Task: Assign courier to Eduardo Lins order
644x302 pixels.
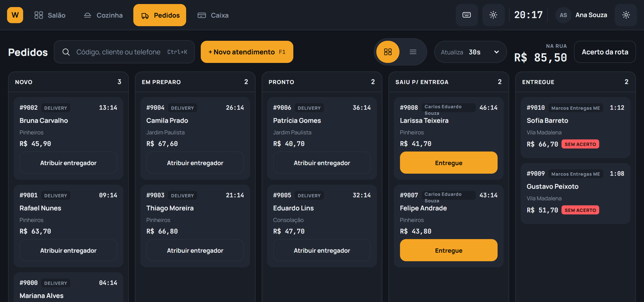Action: 322,250
